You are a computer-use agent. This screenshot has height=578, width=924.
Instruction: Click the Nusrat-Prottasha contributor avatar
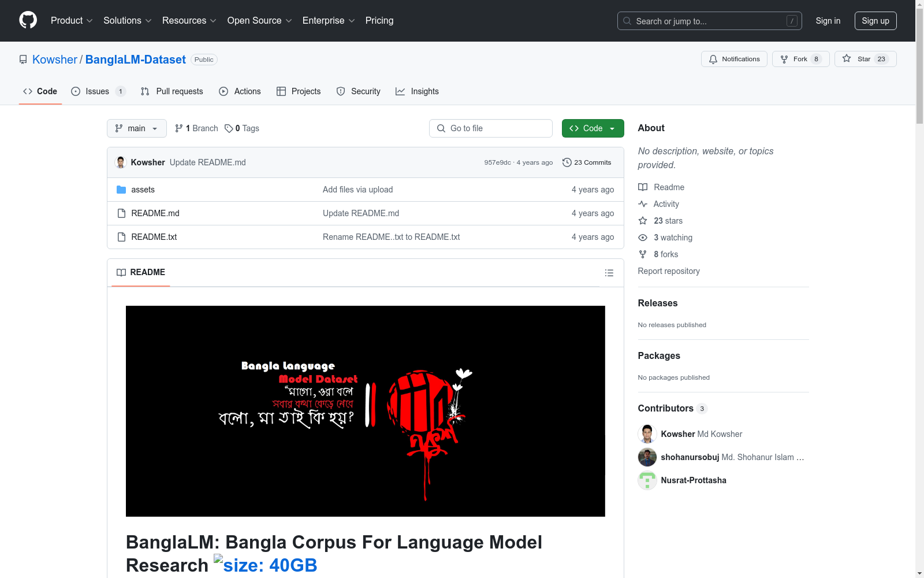coord(647,480)
